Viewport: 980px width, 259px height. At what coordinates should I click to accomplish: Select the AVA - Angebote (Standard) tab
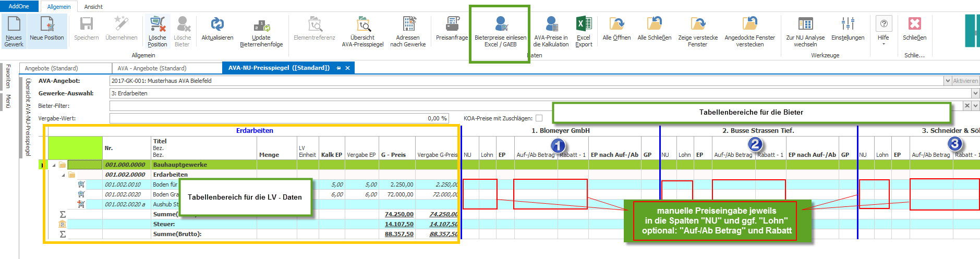point(152,68)
